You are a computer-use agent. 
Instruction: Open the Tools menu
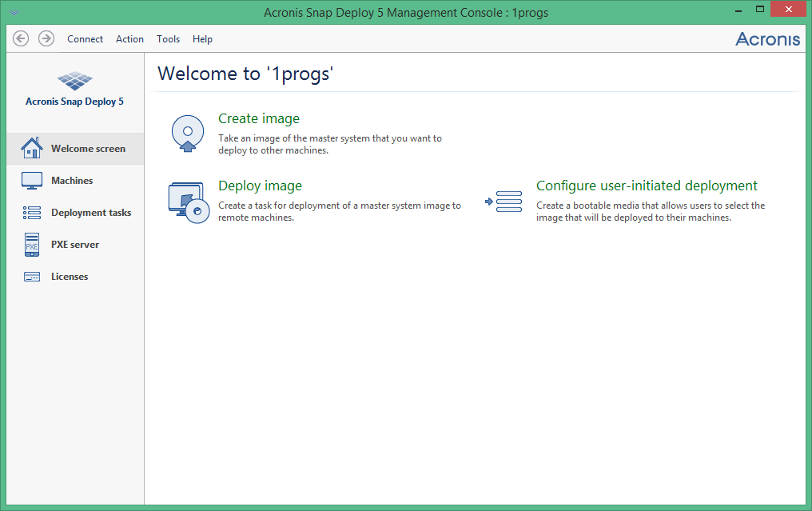(x=169, y=39)
